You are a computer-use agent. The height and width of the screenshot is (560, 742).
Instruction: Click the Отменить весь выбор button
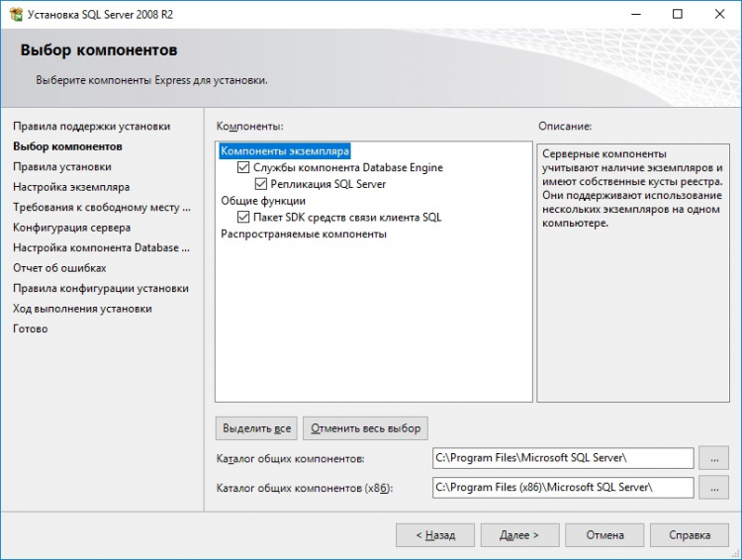pos(365,428)
